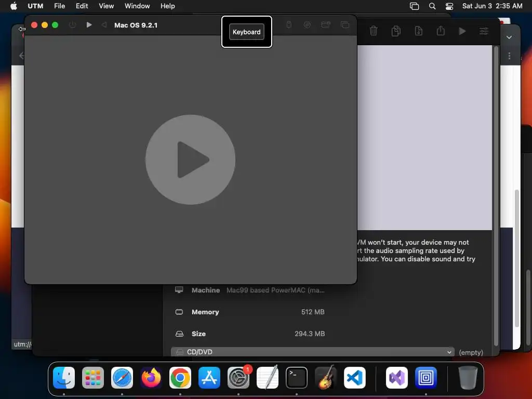Open the Apple menu
This screenshot has width=532, height=399.
point(14,6)
